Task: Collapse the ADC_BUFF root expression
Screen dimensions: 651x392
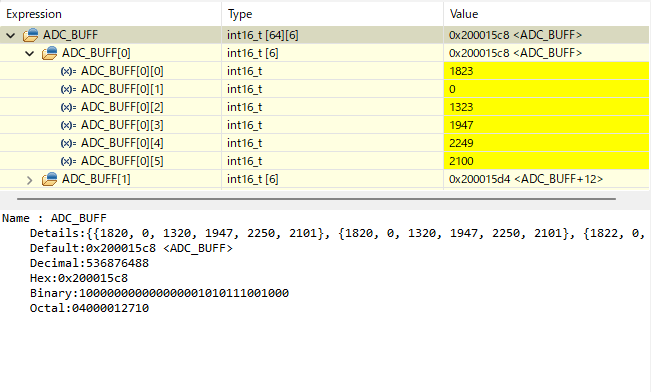Action: pyautogui.click(x=11, y=35)
